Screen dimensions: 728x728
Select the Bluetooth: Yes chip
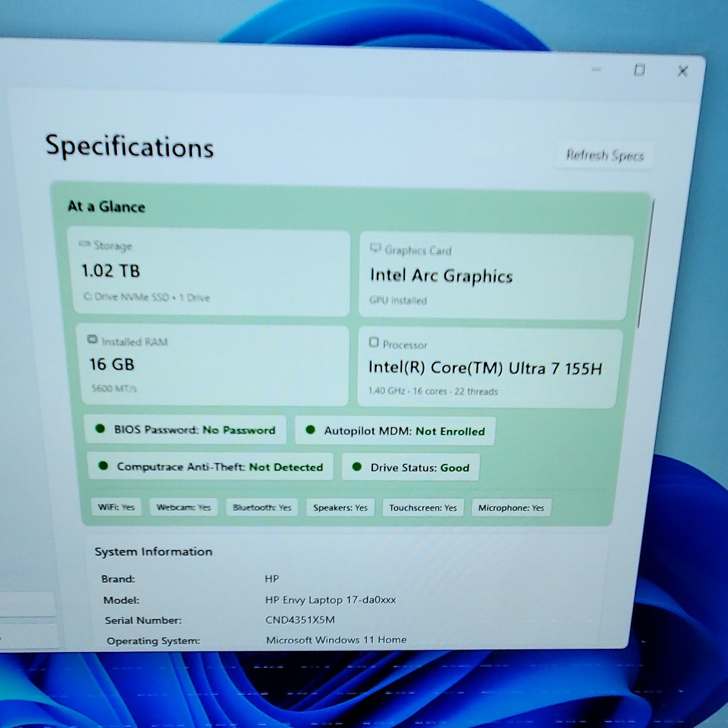pyautogui.click(x=262, y=507)
